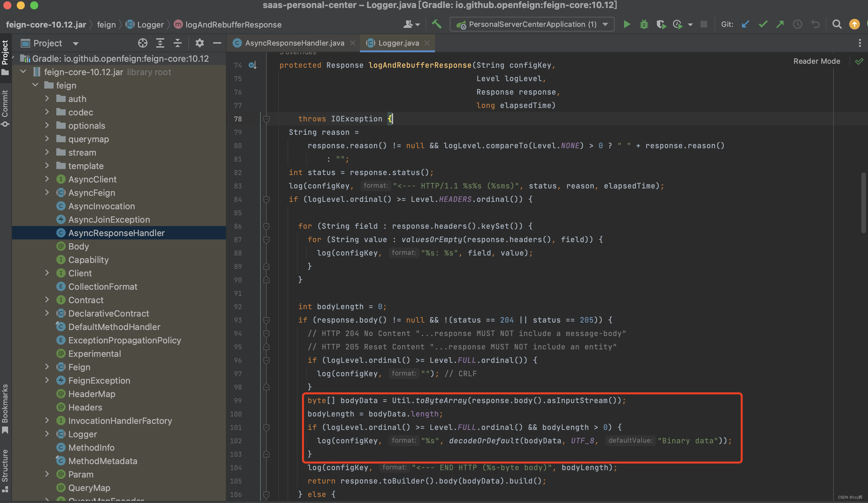Click the Logger breadcrumb in navigation bar
The height and width of the screenshot is (503, 868).
click(150, 24)
